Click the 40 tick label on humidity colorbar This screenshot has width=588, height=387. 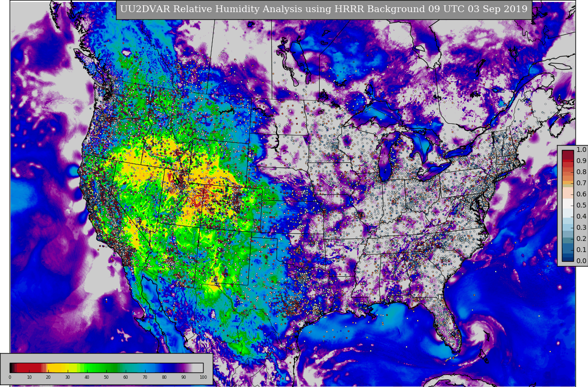coord(87,377)
